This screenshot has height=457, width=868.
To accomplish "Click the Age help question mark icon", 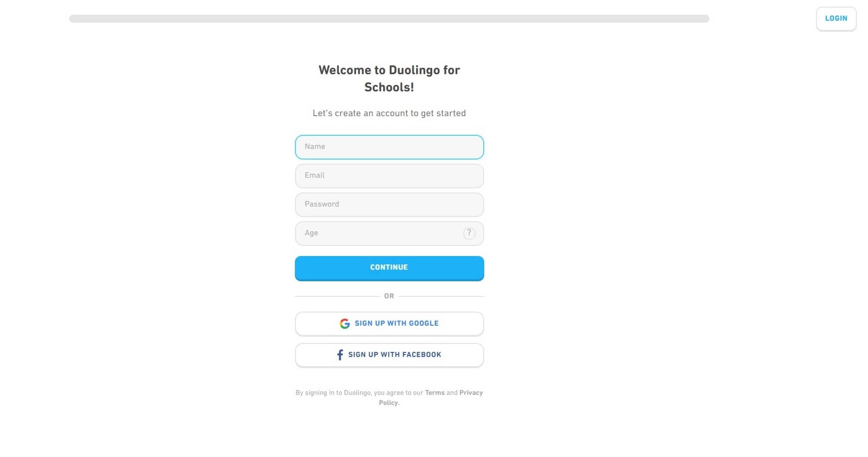I will pyautogui.click(x=469, y=233).
